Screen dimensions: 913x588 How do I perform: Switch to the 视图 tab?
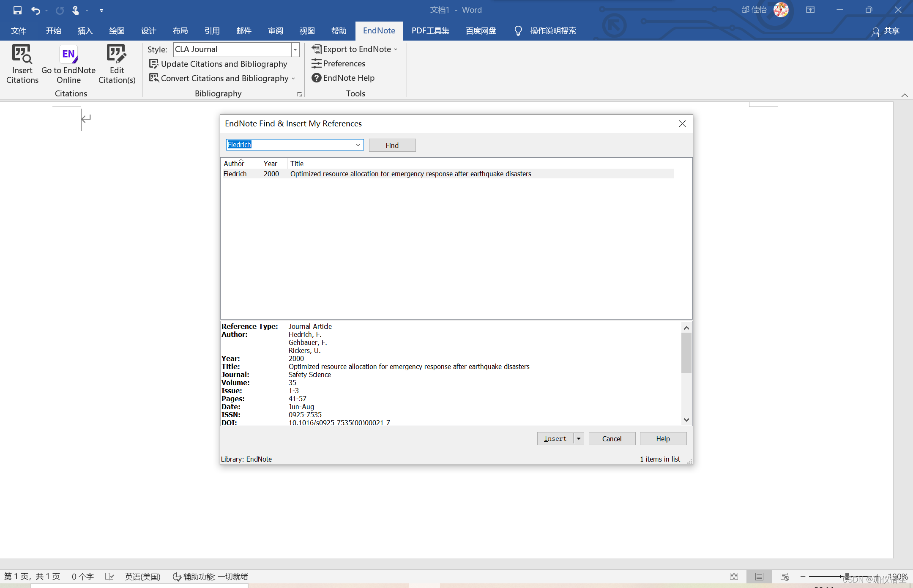(307, 31)
